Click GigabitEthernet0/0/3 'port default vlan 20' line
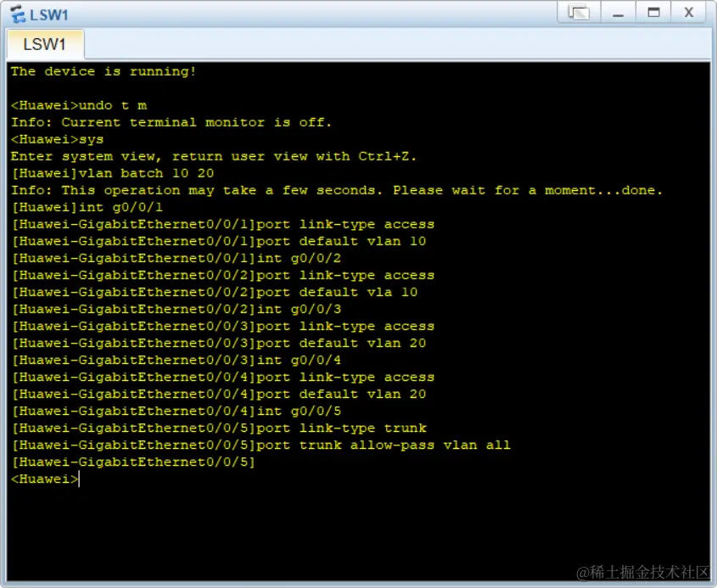 coord(219,343)
